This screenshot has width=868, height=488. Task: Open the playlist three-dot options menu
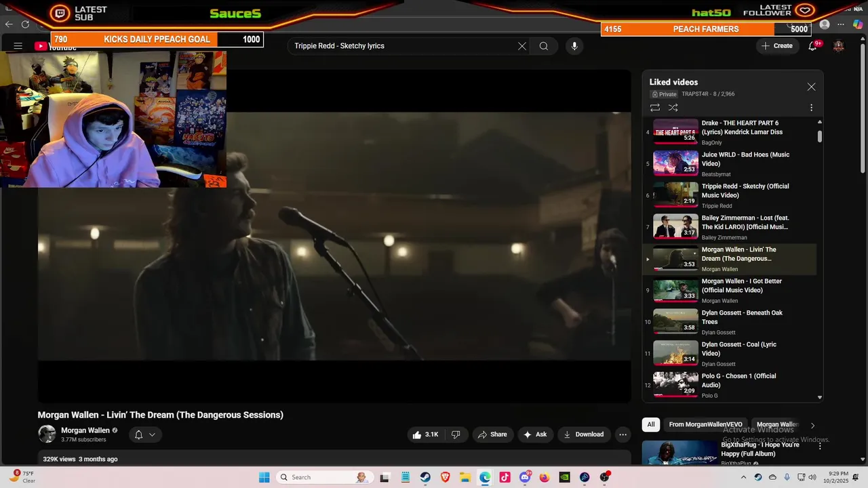811,108
